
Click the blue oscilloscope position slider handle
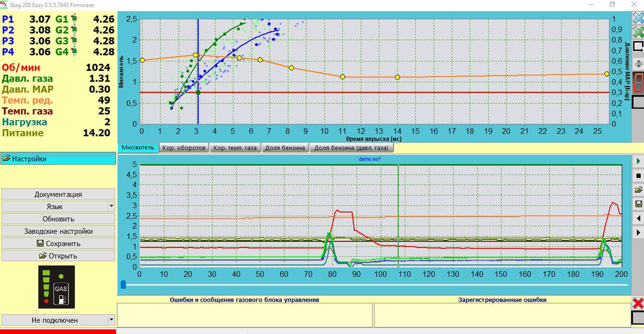coord(123,285)
